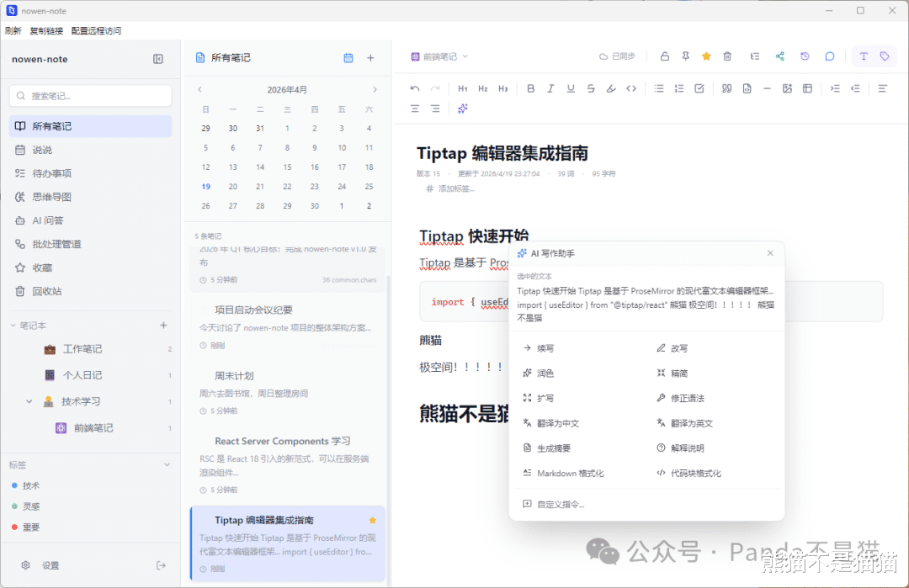Undo the last edit
Viewport: 909px width, 588px height.
pyautogui.click(x=414, y=88)
